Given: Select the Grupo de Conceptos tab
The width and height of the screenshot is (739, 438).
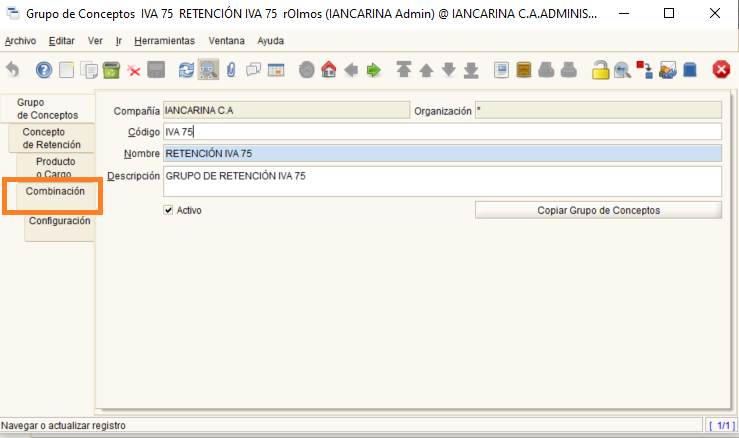Looking at the screenshot, I should (48, 108).
